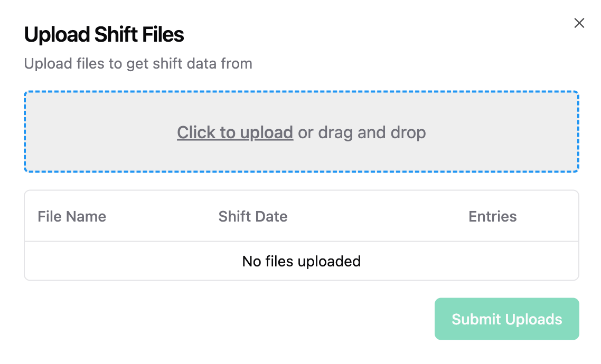The width and height of the screenshot is (601, 364).
Task: Click the "No files uploaded" message
Action: point(301,261)
